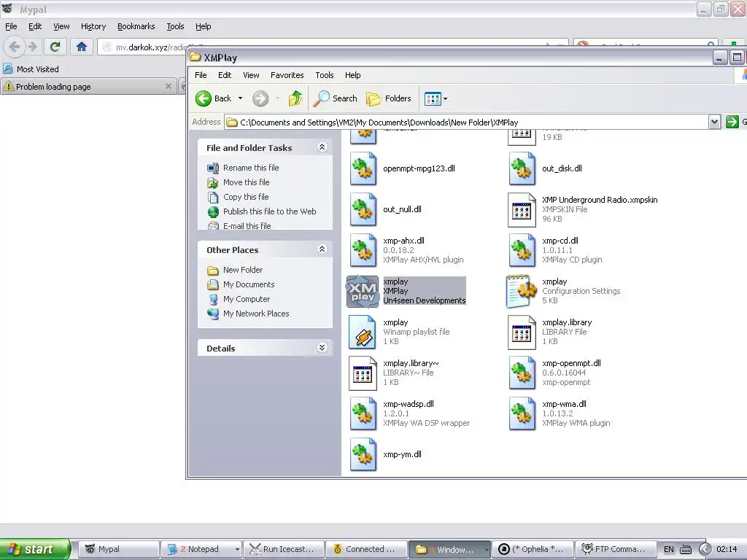Open the Views dropdown button
747x560 pixels.
(x=436, y=98)
